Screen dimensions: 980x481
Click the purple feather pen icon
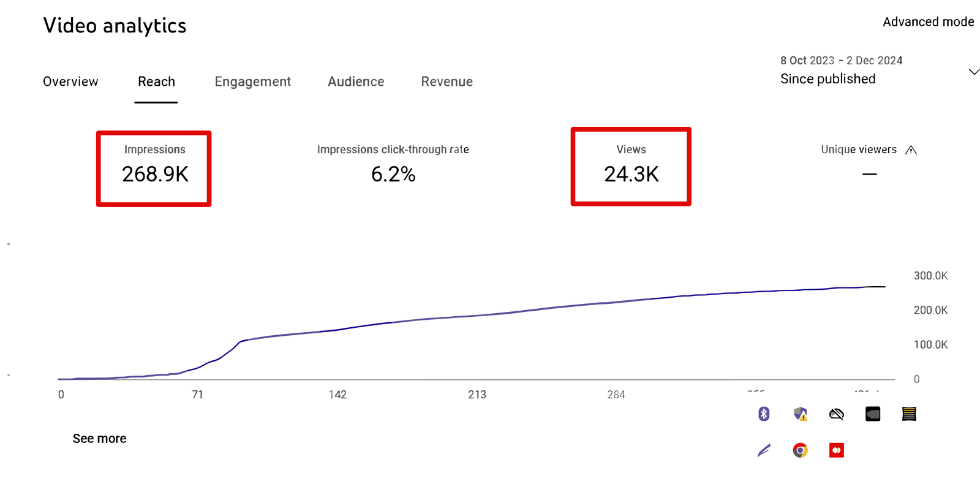[764, 450]
